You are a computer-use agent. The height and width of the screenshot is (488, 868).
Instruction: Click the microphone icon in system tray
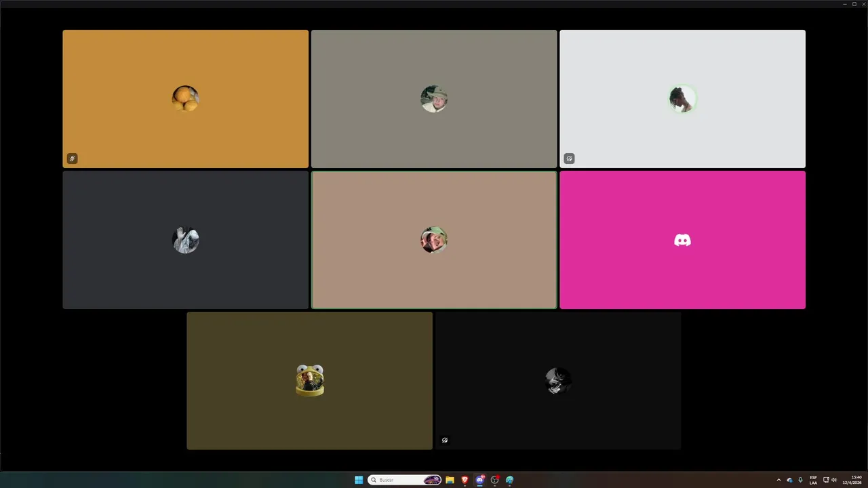pyautogui.click(x=800, y=480)
